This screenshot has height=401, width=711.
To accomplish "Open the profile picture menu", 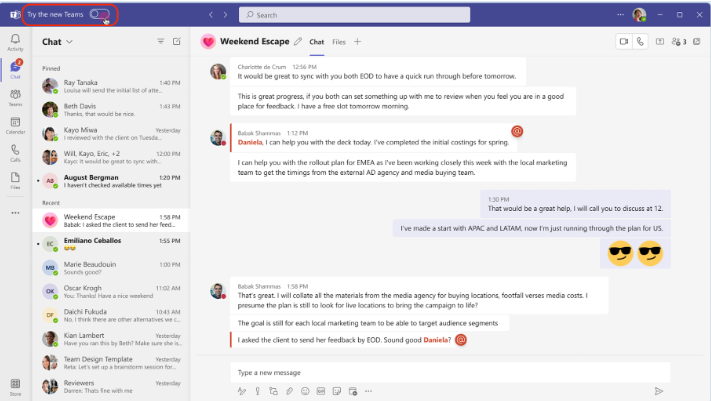I will (x=639, y=15).
